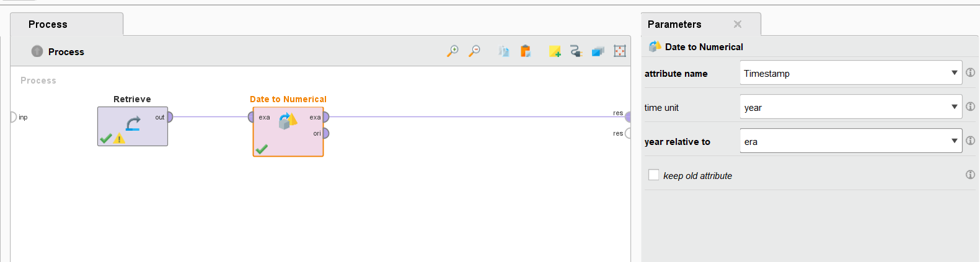The image size is (980, 262).
Task: Show info for attribute name parameter
Action: (x=970, y=72)
